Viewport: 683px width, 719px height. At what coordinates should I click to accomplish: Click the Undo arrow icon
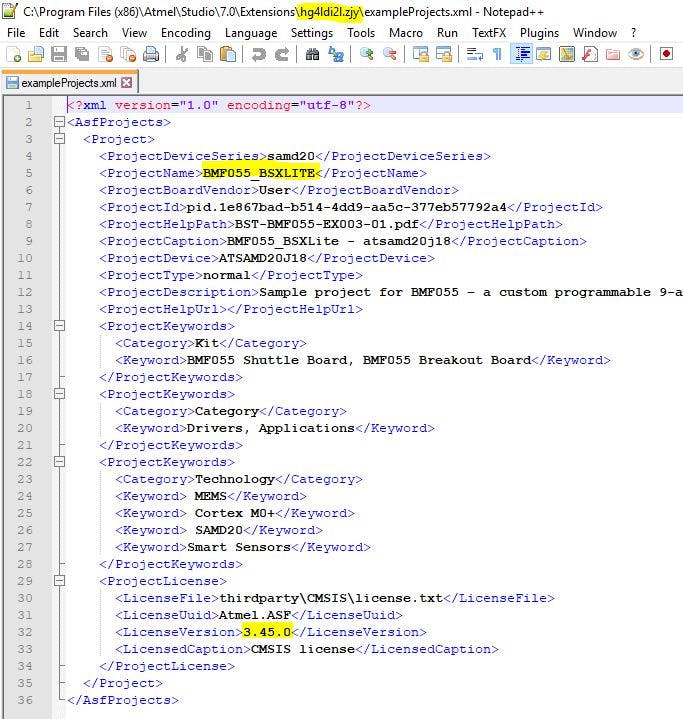(257, 54)
